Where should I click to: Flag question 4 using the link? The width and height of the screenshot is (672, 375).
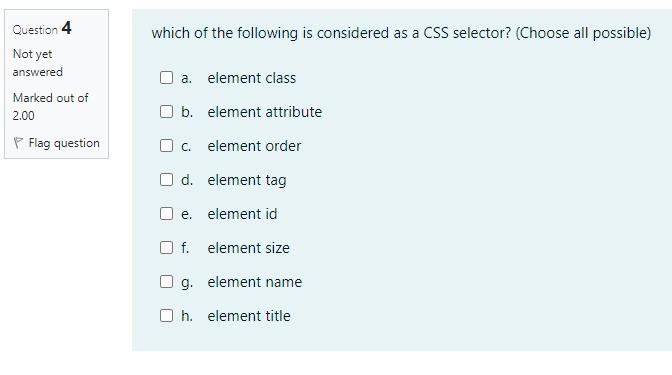pyautogui.click(x=64, y=143)
